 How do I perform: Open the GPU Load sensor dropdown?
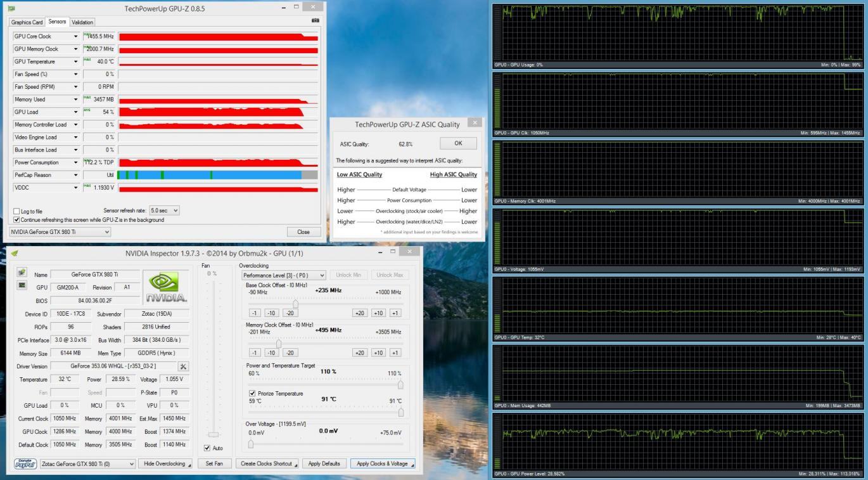tap(76, 112)
